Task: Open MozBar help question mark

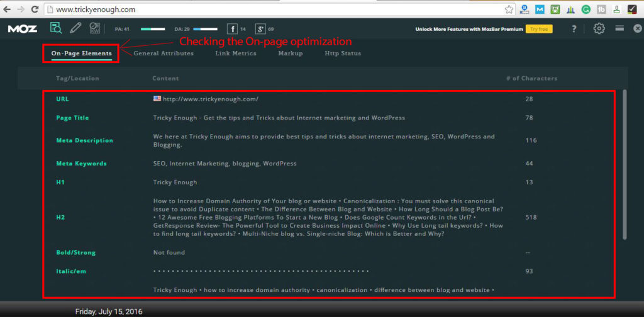Action: (x=574, y=29)
